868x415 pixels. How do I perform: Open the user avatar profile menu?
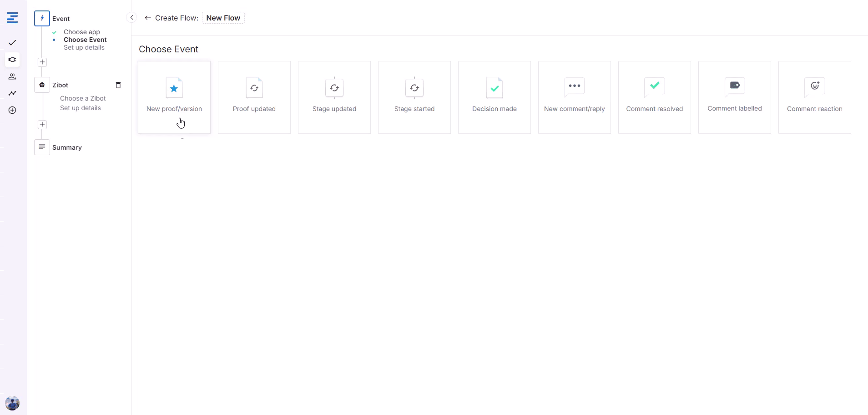12,403
